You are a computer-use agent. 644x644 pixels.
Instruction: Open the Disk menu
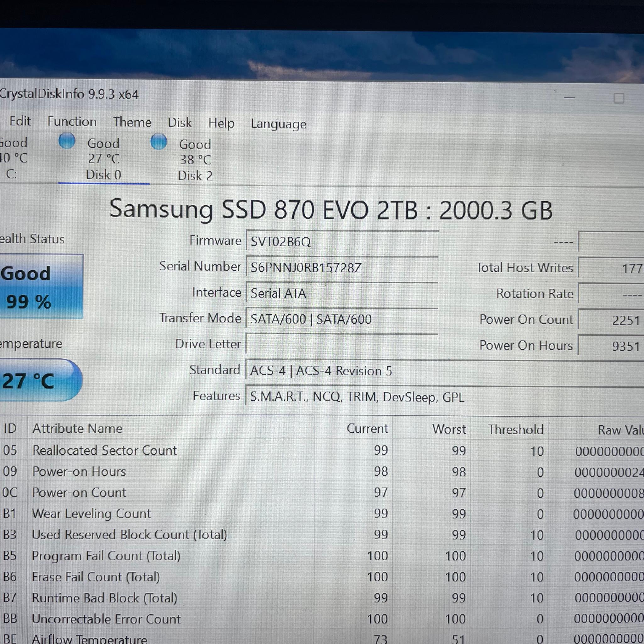click(x=180, y=123)
